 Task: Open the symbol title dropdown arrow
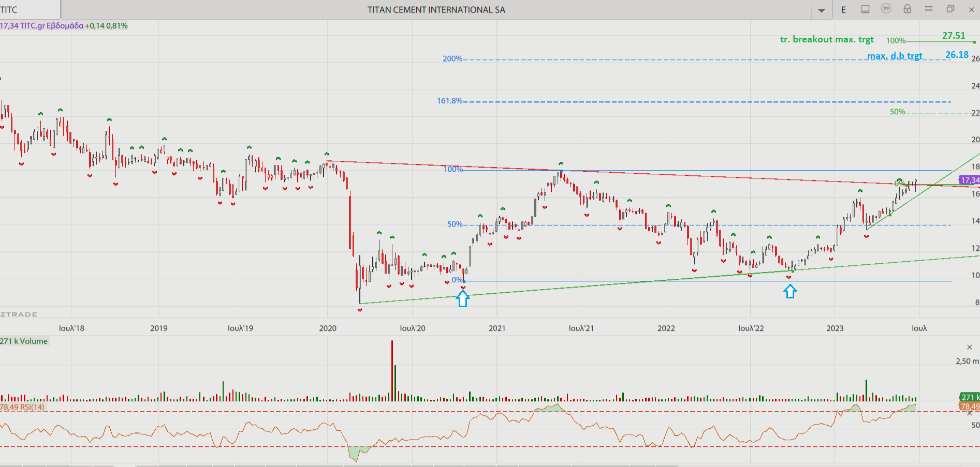[822, 10]
